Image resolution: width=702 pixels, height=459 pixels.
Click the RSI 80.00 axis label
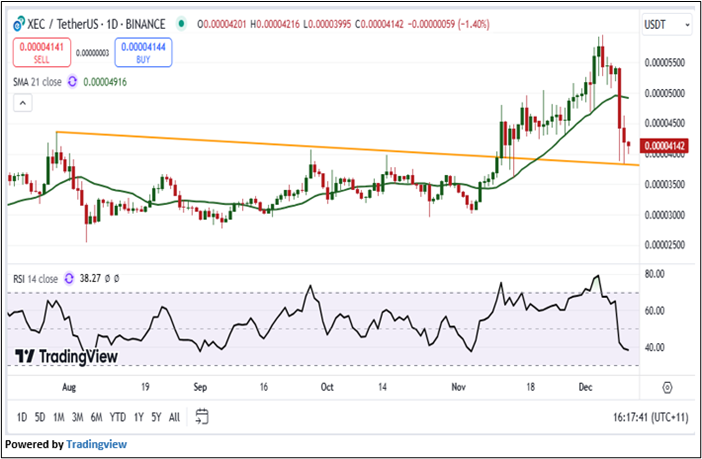655,274
